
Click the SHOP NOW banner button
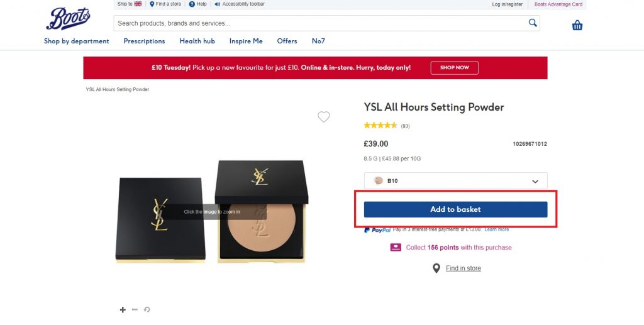click(454, 68)
